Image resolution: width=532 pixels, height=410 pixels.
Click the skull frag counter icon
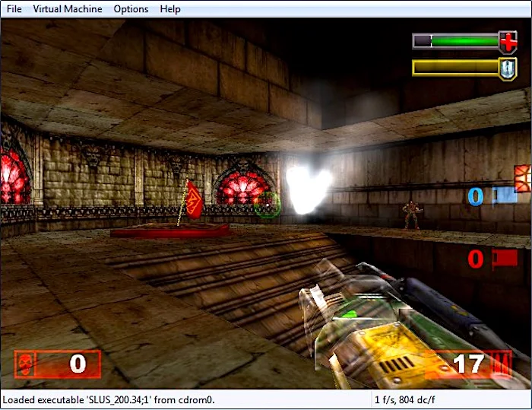tap(25, 364)
